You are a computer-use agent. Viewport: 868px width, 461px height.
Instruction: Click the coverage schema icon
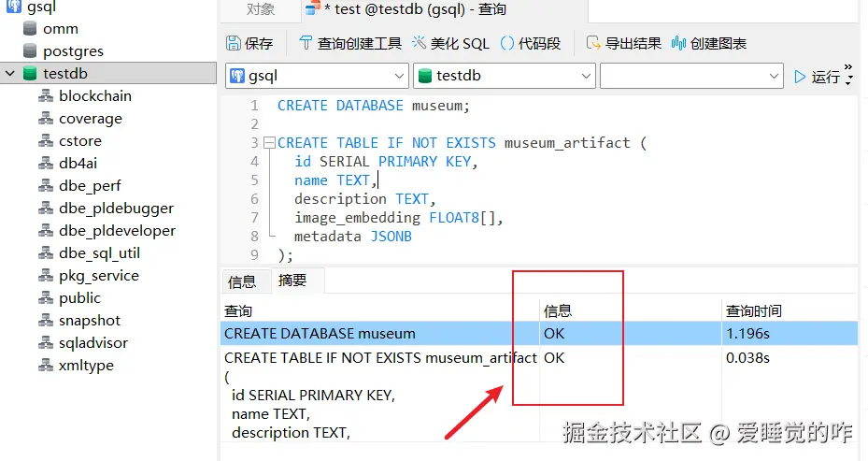(x=46, y=119)
